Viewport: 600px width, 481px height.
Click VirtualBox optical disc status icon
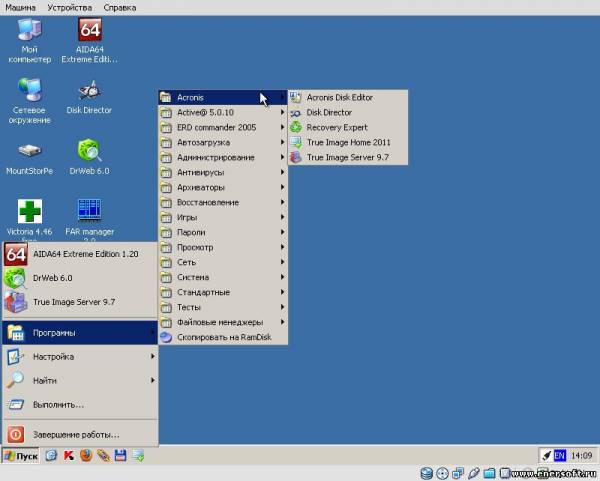point(442,473)
